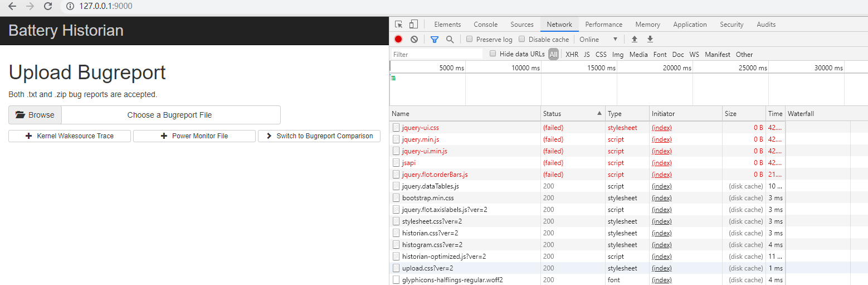This screenshot has width=868, height=285.
Task: Sort by the Status column header
Action: click(573, 114)
